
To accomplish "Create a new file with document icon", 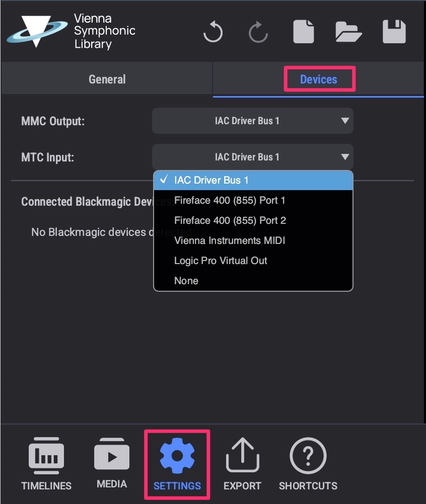I will [304, 32].
